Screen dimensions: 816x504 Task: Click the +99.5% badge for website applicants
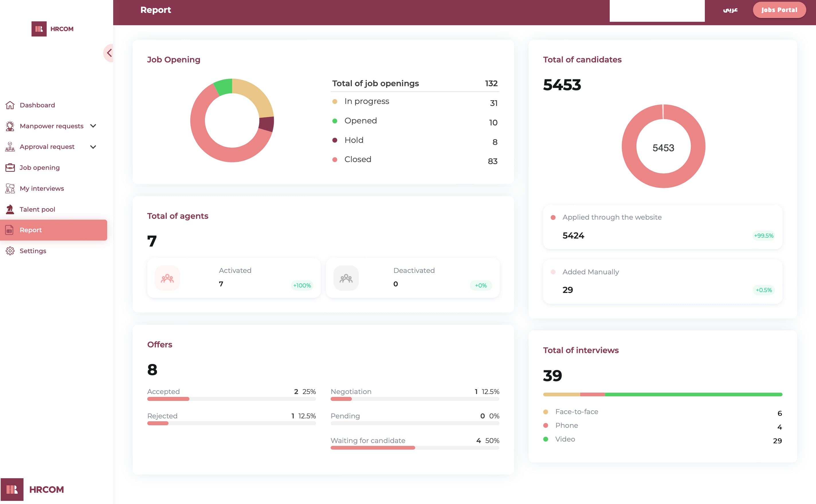point(764,236)
